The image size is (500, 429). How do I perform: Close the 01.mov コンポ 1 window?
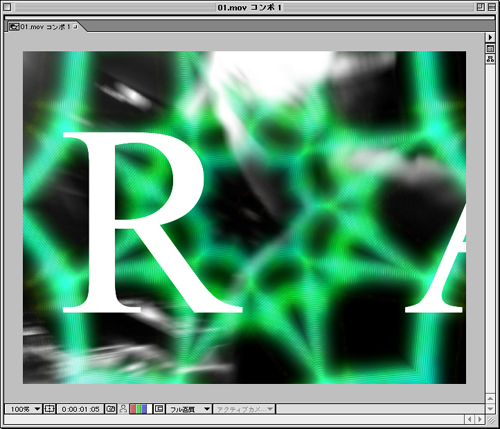click(7, 7)
